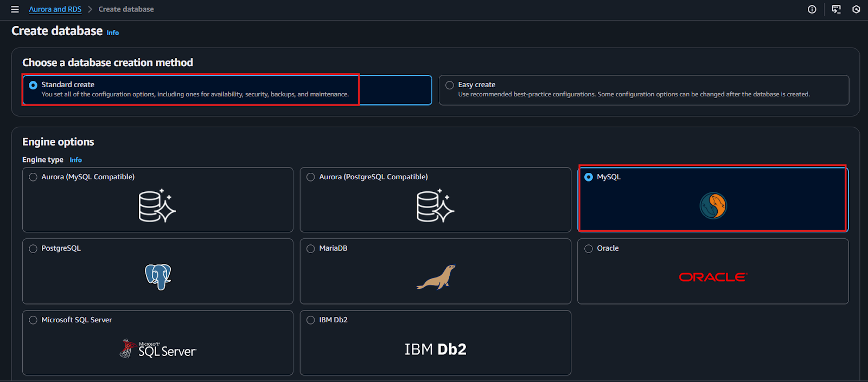Click the Create database breadcrumb text

coord(126,9)
